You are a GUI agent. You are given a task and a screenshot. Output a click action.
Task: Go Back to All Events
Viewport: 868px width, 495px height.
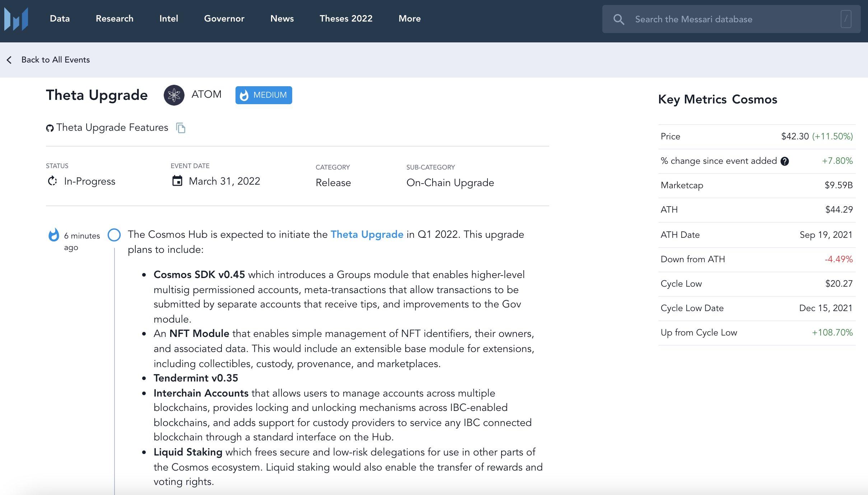tap(55, 60)
